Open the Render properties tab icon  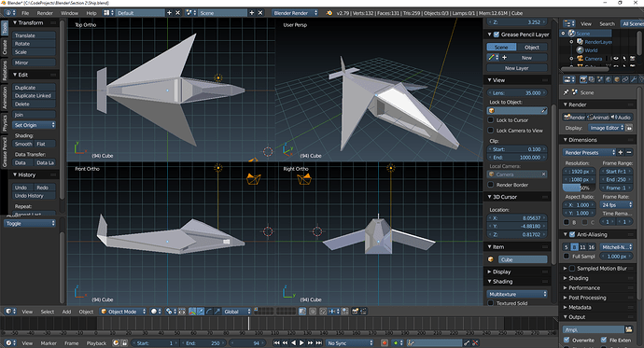point(583,79)
